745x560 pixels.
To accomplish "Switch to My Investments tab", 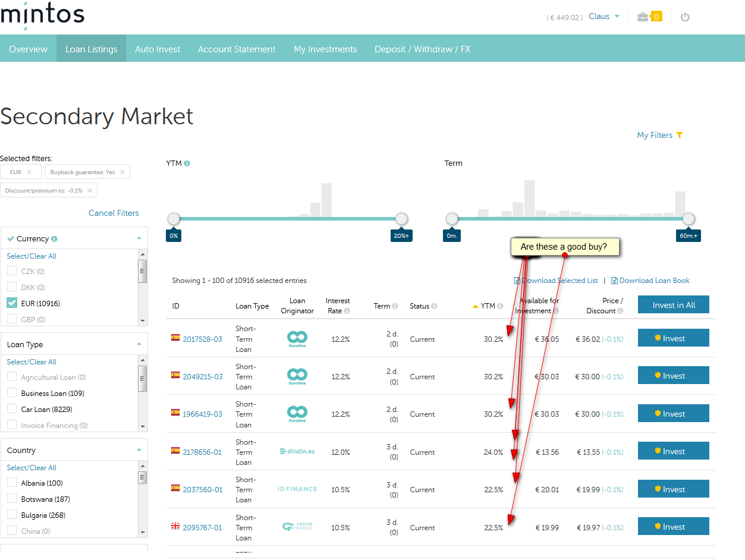I will pyautogui.click(x=325, y=49).
